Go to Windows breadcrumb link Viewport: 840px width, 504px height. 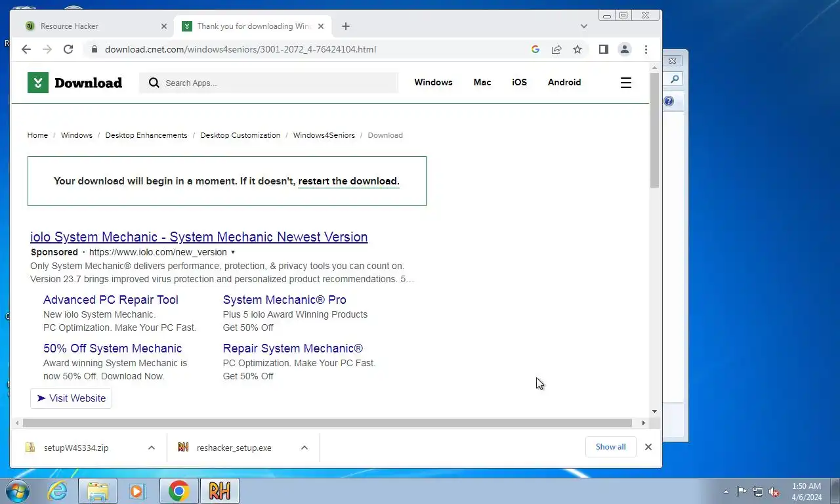[x=77, y=135]
